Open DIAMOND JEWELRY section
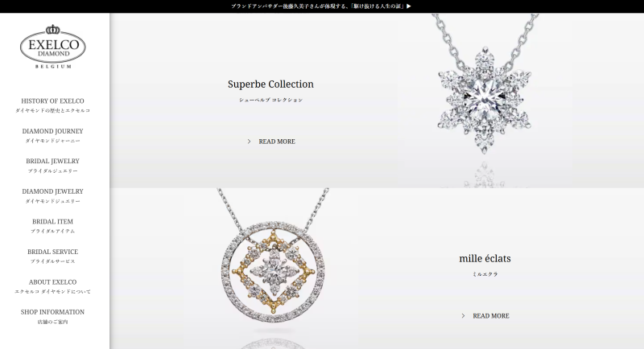Viewport: 644px width, 349px height. (x=52, y=195)
